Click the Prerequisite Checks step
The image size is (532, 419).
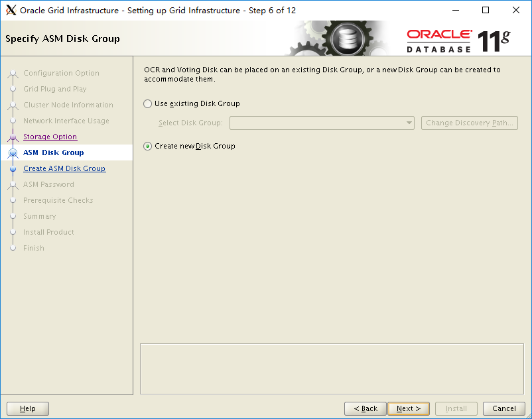point(58,200)
